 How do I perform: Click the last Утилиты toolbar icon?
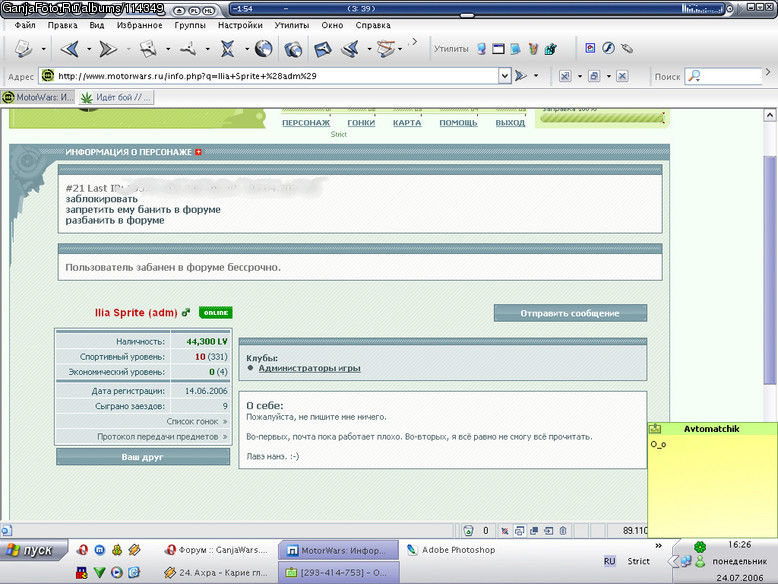pyautogui.click(x=550, y=49)
